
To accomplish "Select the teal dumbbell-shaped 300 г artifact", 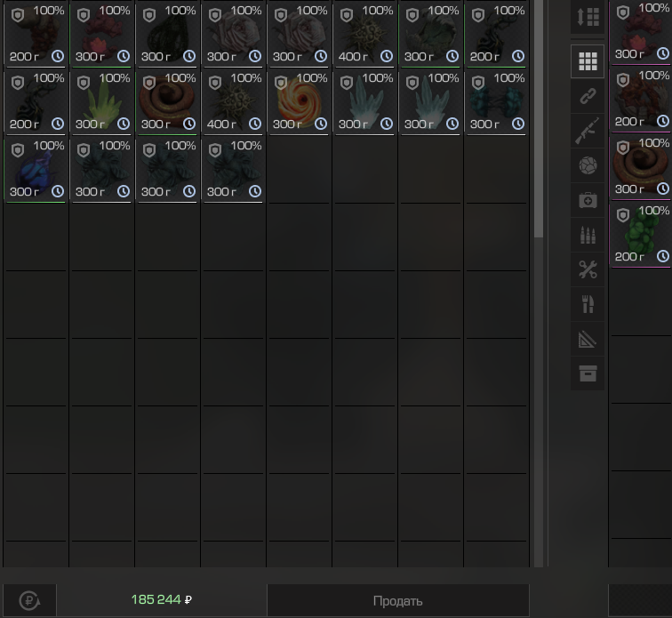I will pos(496,101).
